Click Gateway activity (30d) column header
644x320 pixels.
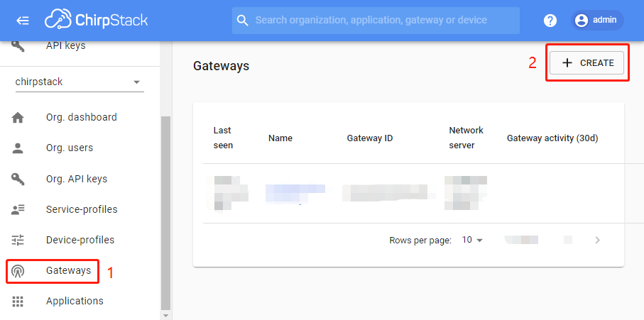pyautogui.click(x=552, y=138)
